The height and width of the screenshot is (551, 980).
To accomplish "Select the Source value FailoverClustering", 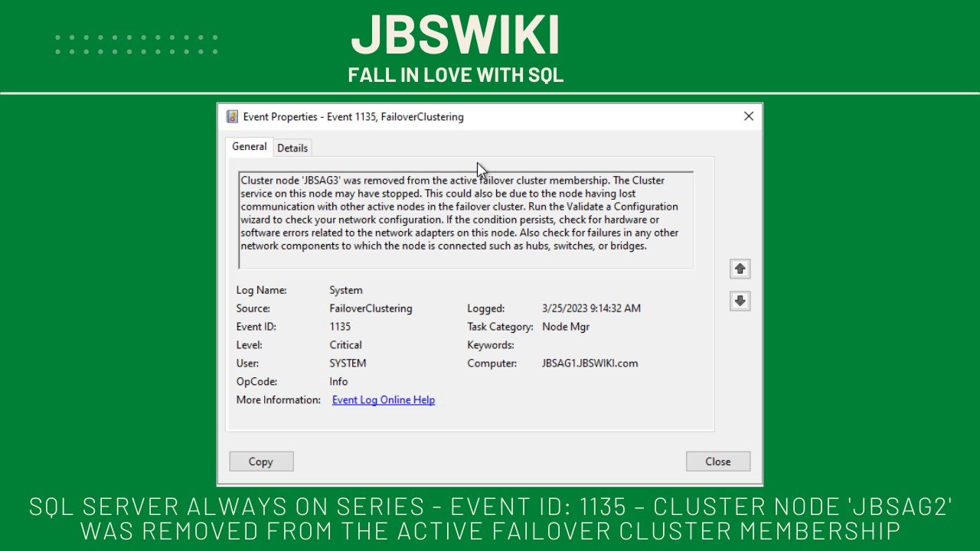I will pos(371,308).
